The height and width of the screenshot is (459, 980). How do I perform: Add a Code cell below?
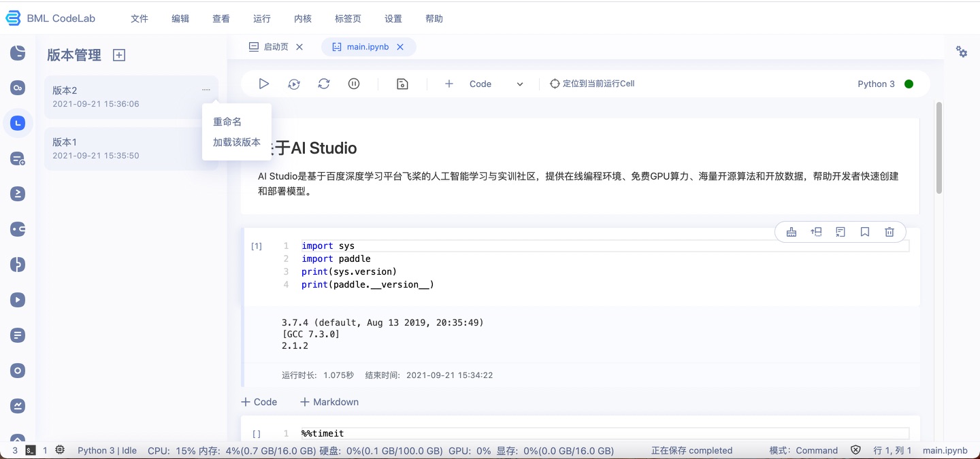[x=259, y=402]
